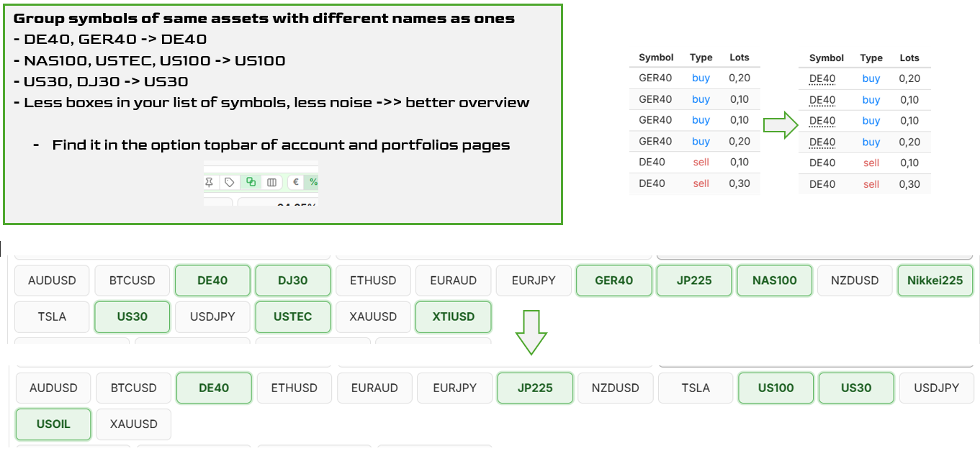Select ETHUSD in the list containing USOIL
980x451 pixels.
coord(295,388)
